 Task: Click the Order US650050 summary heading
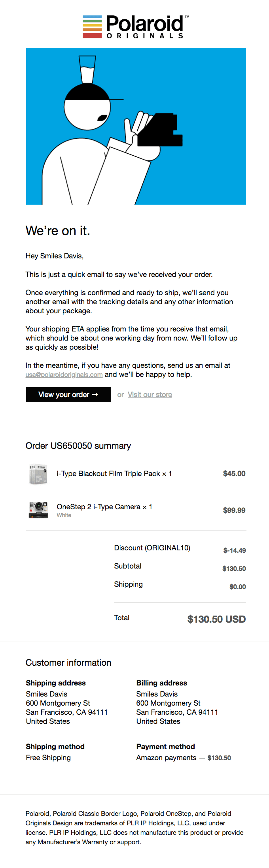tap(78, 446)
